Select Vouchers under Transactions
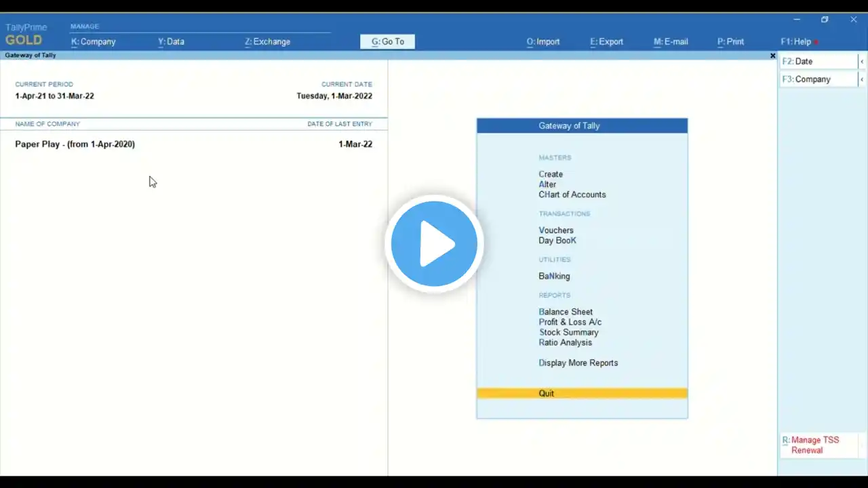Image resolution: width=868 pixels, height=488 pixels. [556, 230]
